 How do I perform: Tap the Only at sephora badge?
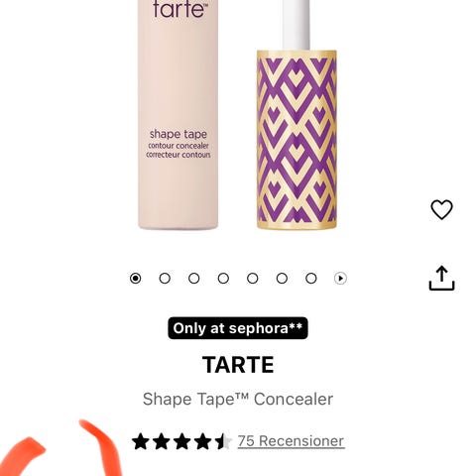[x=238, y=328]
